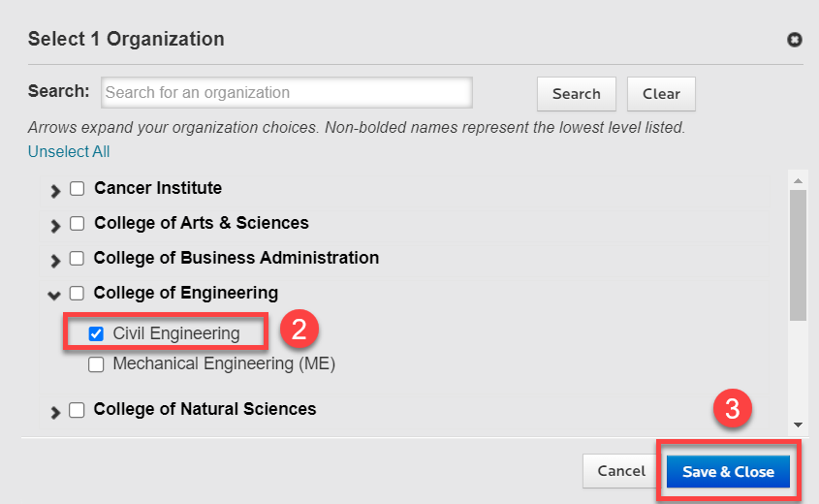Screen dimensions: 819x504
Task: Check the College of Engineering checkbox
Action: (x=78, y=294)
